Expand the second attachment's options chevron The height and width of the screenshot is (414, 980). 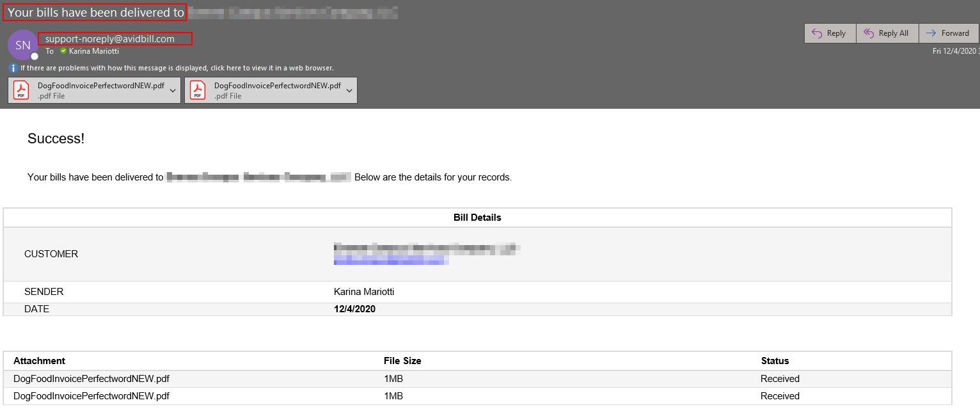coord(349,90)
